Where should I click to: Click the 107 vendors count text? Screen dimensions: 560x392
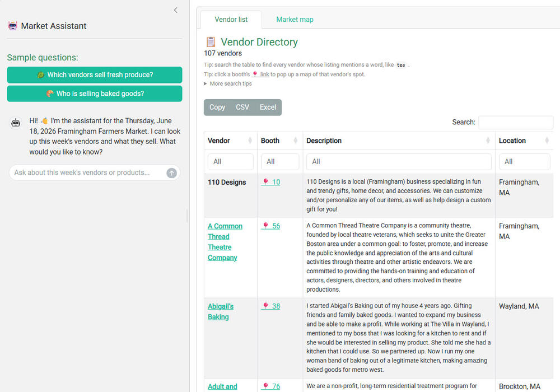223,53
